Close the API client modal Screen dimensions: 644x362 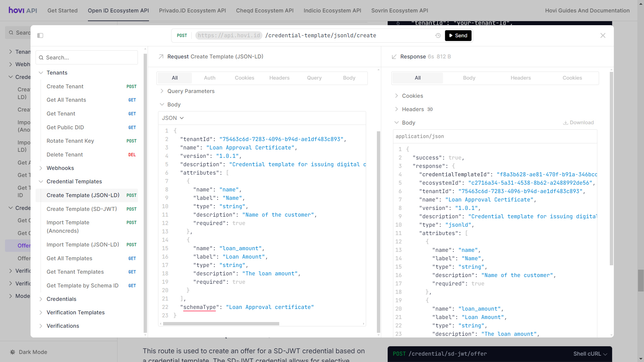pyautogui.click(x=603, y=36)
